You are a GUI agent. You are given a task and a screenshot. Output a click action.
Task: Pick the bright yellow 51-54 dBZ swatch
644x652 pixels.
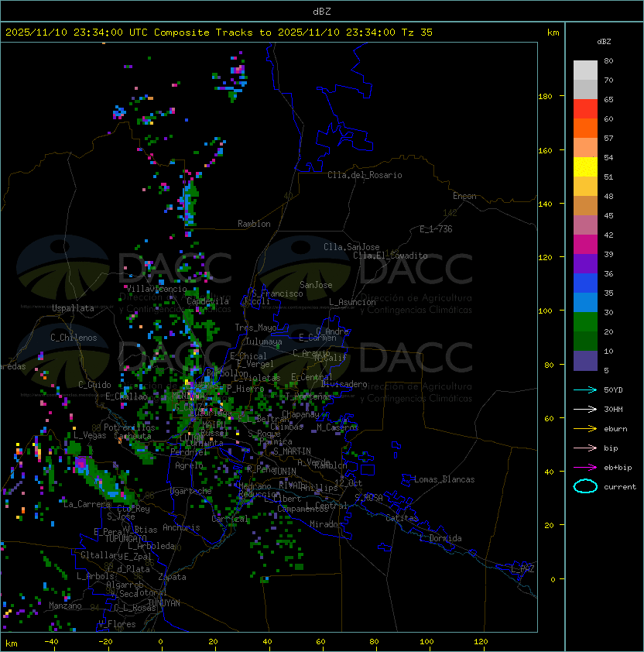585,167
